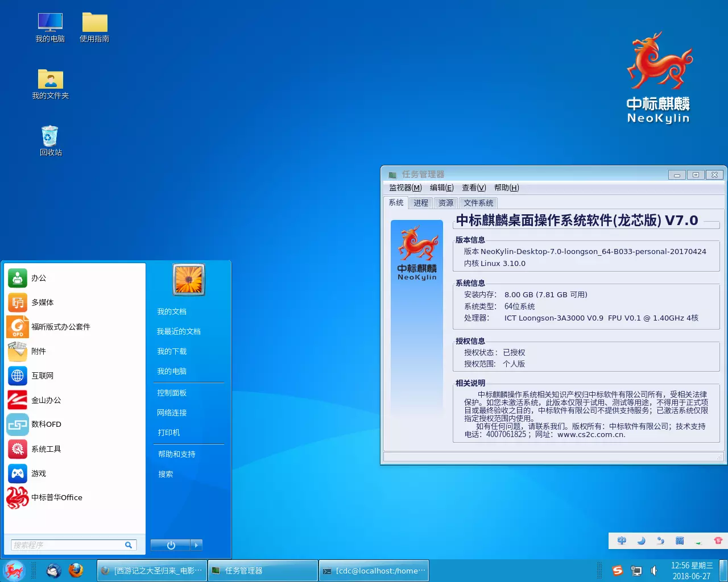728x582 pixels.
Task: Open the 帮助(H) menu in 任务管理器
Action: click(x=507, y=188)
